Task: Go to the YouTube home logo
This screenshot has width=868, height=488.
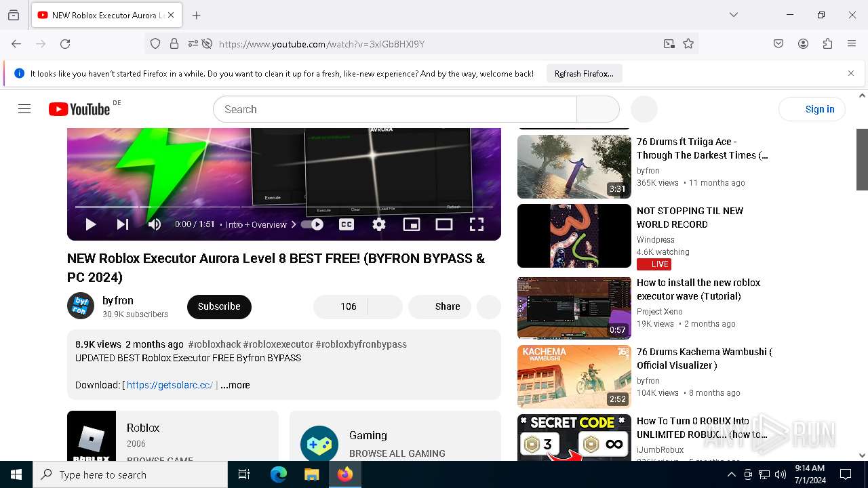Action: click(x=79, y=109)
